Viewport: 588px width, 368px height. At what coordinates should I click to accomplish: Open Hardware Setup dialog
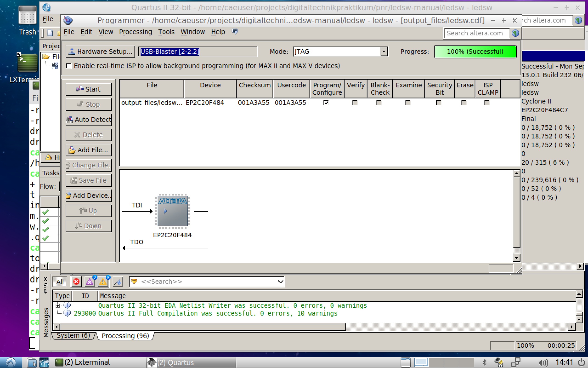point(100,52)
